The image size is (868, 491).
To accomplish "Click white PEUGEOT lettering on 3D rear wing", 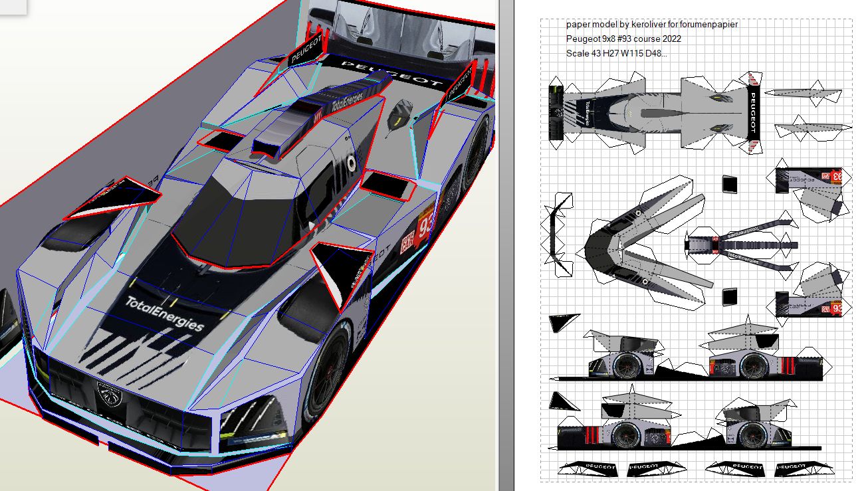I will pos(391,73).
